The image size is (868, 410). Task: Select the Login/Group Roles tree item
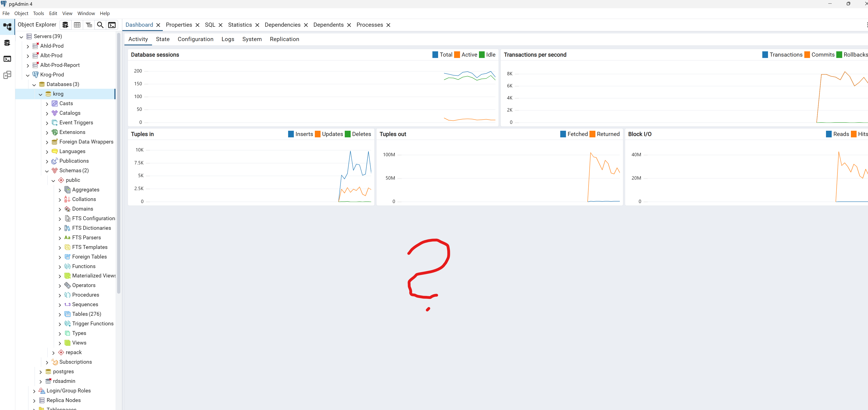[x=68, y=390]
